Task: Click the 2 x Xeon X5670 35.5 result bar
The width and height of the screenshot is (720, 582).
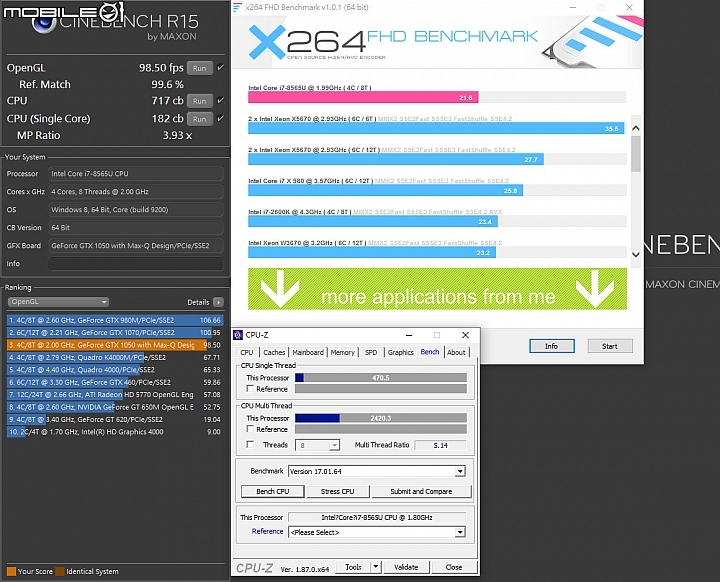Action: pos(436,128)
